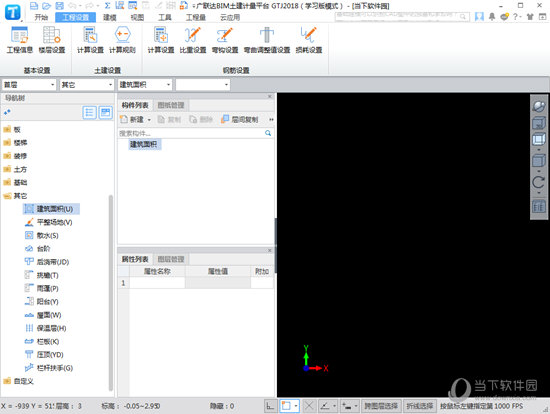Viewport: 550px width, 414px height.
Task: Open 计算设置 under 土建设置 group
Action: tap(90, 40)
